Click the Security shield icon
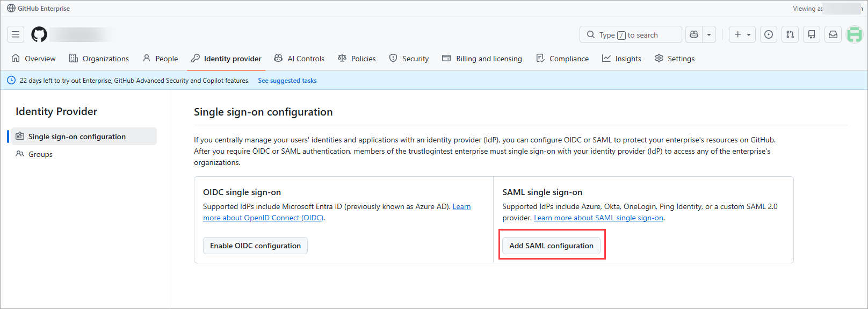This screenshot has width=868, height=309. [x=393, y=58]
